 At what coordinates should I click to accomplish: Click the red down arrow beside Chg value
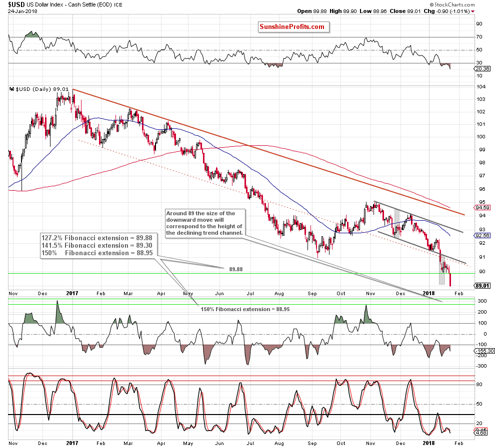473,11
